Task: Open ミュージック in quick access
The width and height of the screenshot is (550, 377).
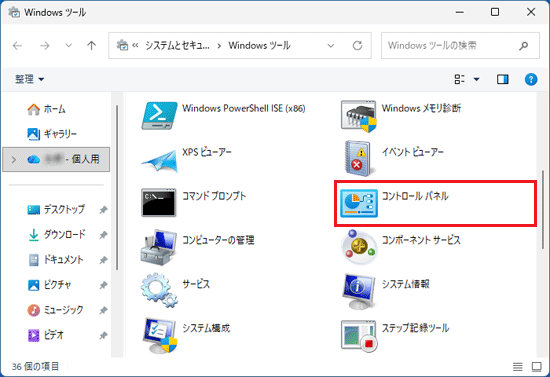Action: pos(55,310)
